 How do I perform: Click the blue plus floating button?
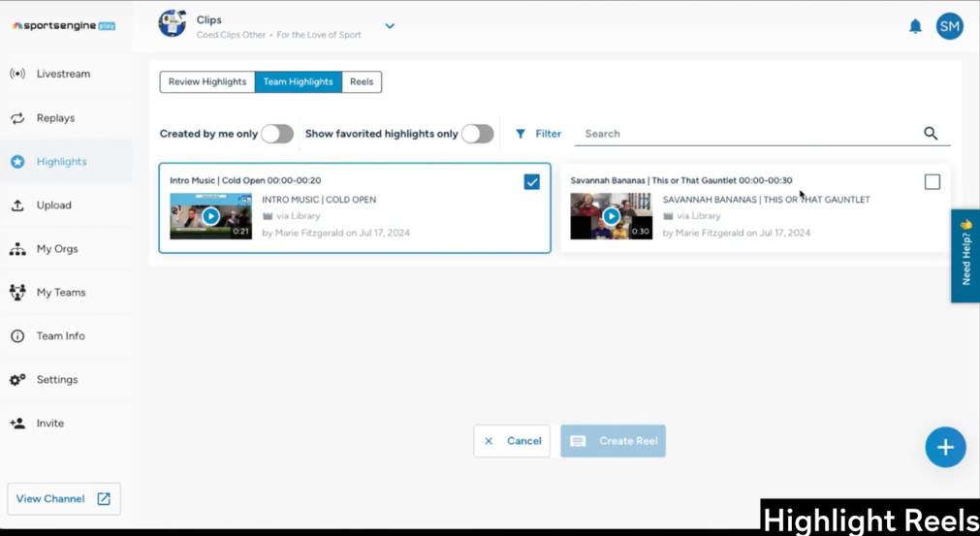[945, 447]
